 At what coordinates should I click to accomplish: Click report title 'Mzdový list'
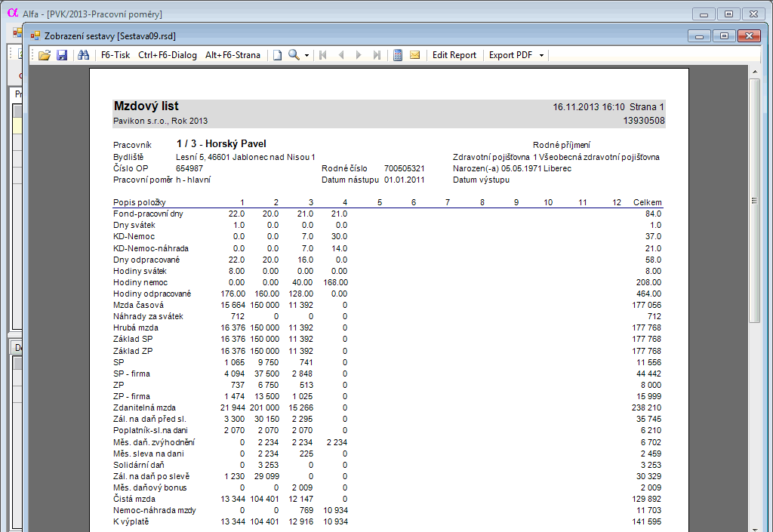[146, 106]
